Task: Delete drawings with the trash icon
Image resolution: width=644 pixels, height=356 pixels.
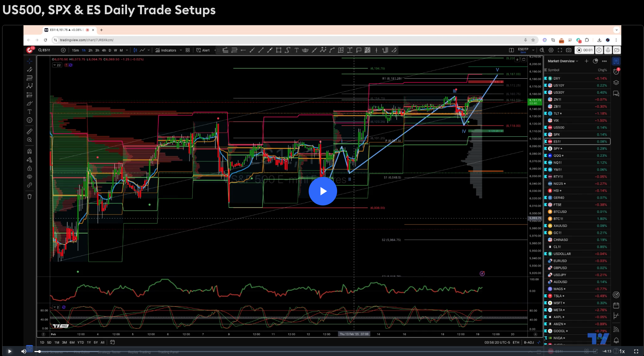Action: pyautogui.click(x=30, y=196)
